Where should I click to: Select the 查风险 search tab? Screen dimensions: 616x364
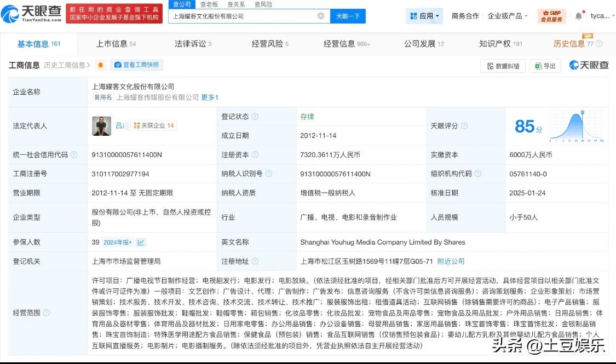click(263, 4)
